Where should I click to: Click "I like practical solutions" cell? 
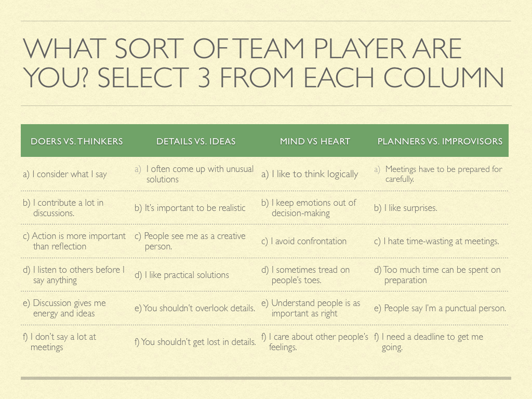[x=182, y=275]
